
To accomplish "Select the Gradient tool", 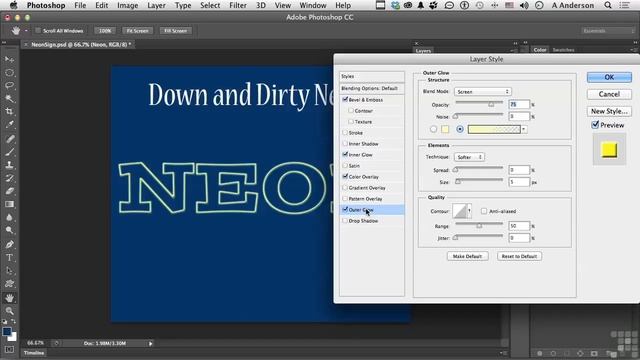I will tap(9, 204).
